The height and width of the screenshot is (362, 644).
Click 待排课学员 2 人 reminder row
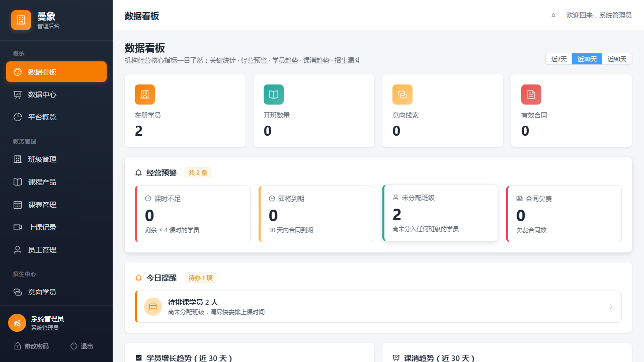coord(378,307)
